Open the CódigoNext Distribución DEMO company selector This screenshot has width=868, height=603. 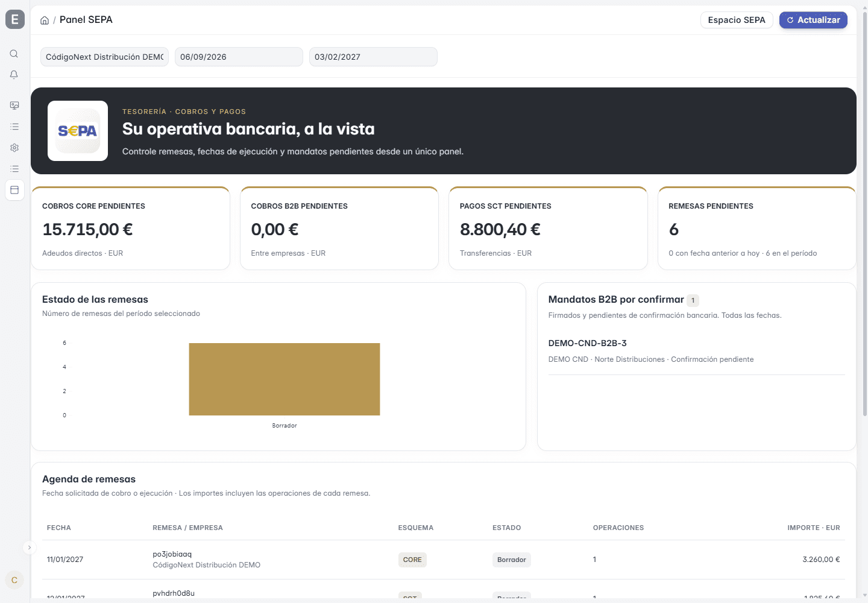[x=104, y=57]
